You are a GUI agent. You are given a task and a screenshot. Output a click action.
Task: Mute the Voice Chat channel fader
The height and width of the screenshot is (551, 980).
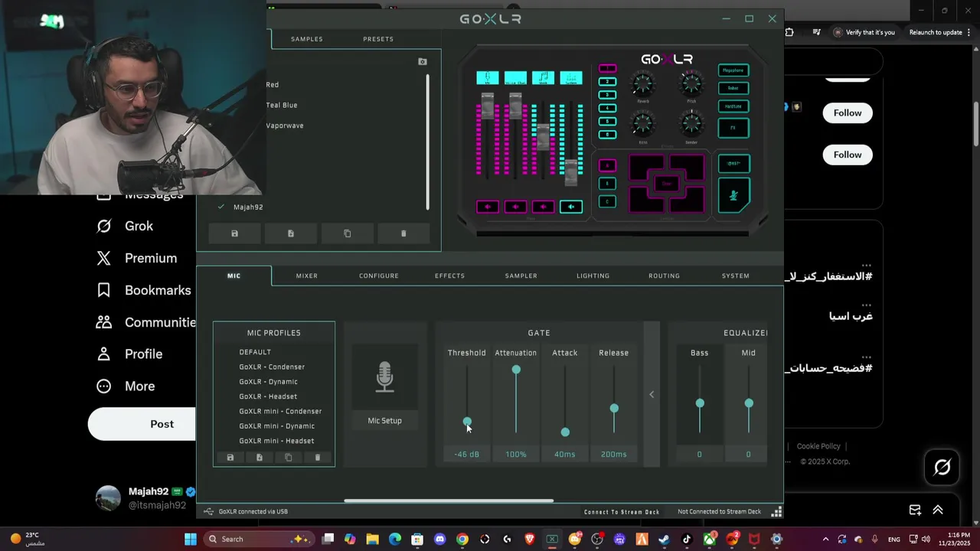(x=515, y=207)
